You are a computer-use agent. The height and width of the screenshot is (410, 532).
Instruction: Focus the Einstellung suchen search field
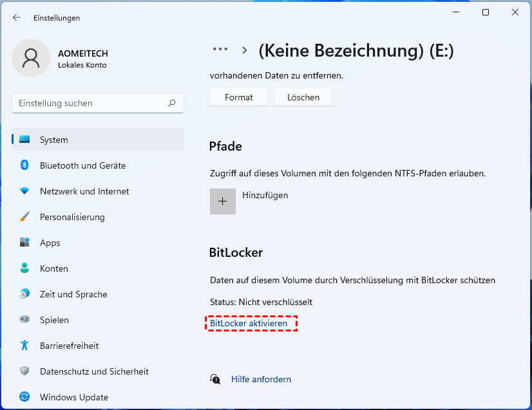(x=90, y=103)
